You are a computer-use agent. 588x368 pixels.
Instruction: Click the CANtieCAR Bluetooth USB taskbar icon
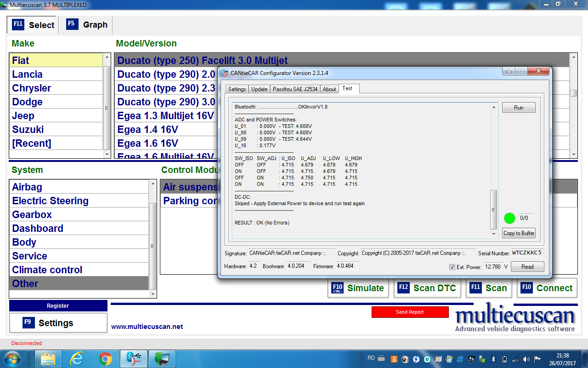click(134, 358)
